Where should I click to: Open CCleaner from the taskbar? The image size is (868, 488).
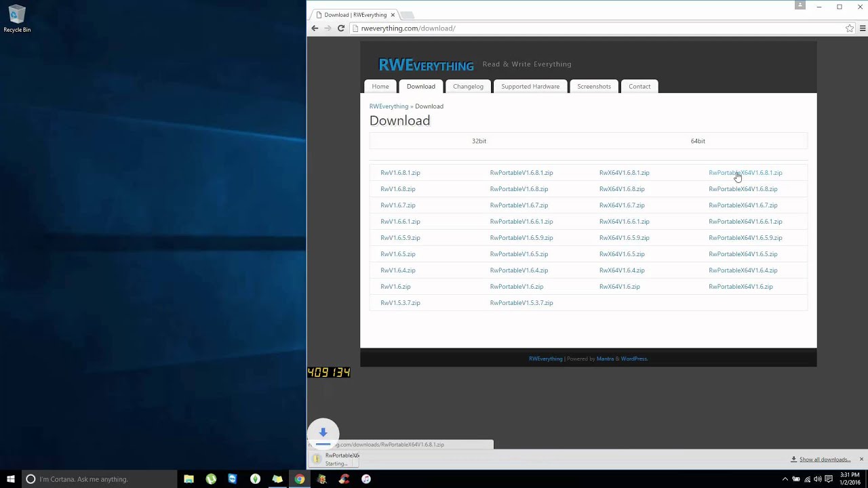(x=344, y=479)
